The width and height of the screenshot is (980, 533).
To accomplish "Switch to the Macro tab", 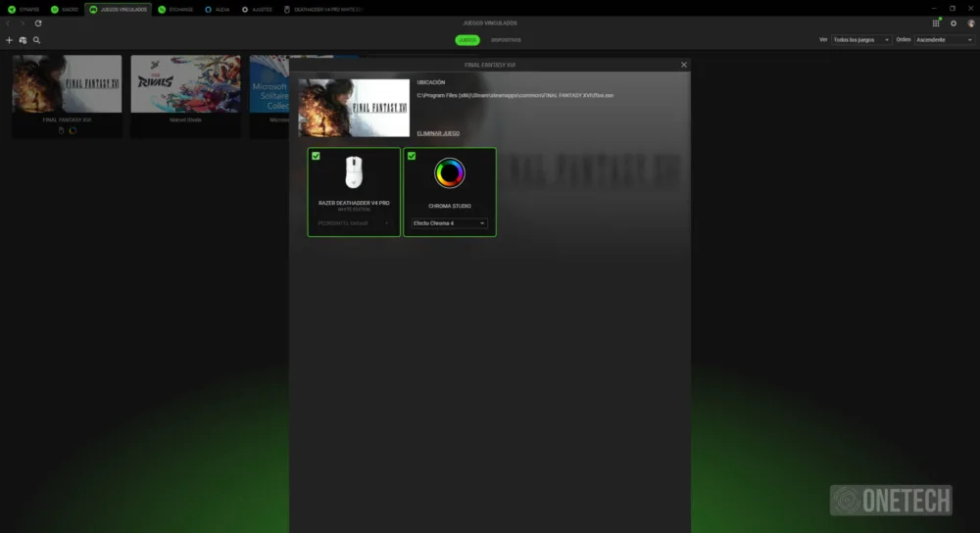I will [65, 10].
